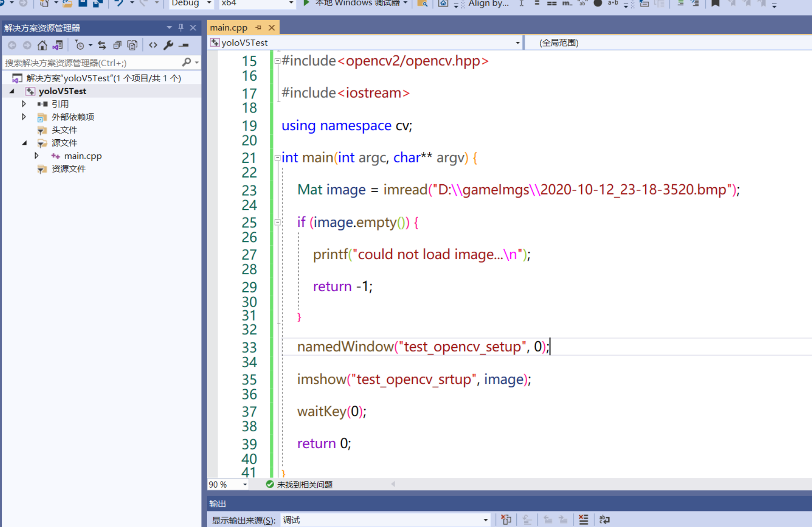Sync with active document arrows icon
The height and width of the screenshot is (527, 812).
pyautogui.click(x=102, y=45)
